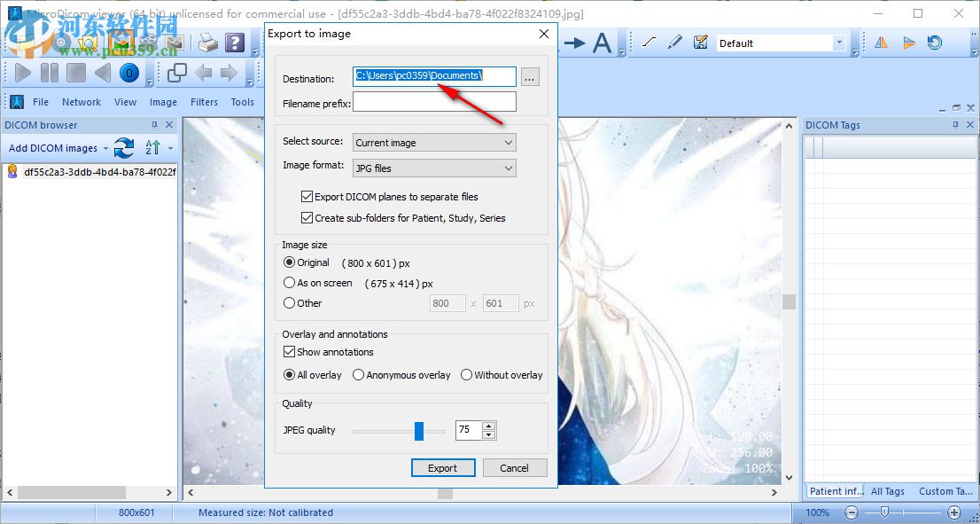The height and width of the screenshot is (524, 980).
Task: Click the next image right arrow
Action: 229,74
